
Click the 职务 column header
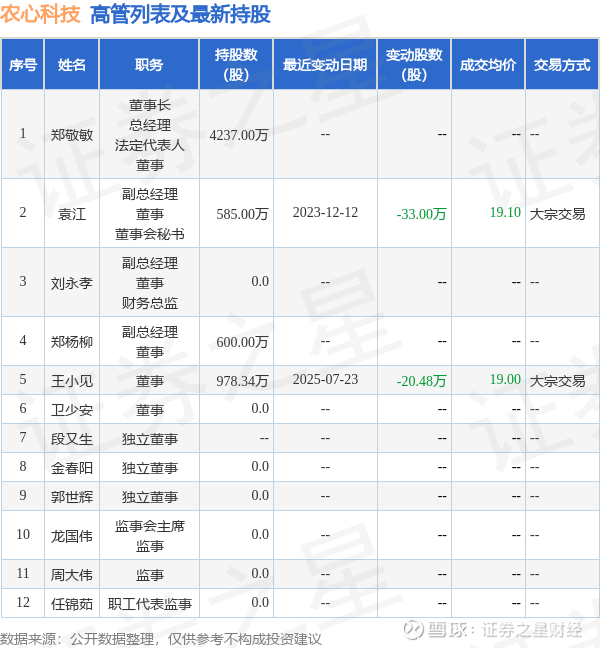click(149, 64)
